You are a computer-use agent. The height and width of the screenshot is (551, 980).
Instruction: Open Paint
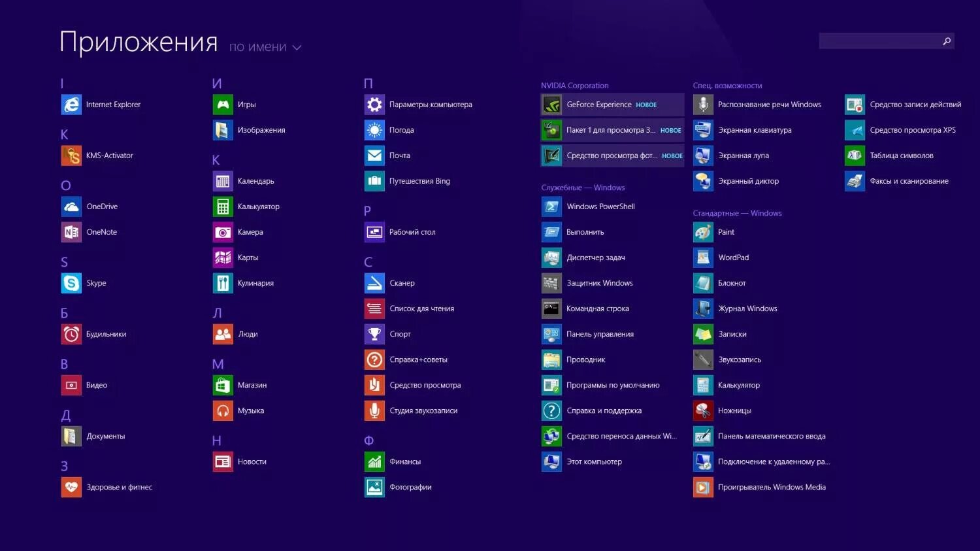719,232
